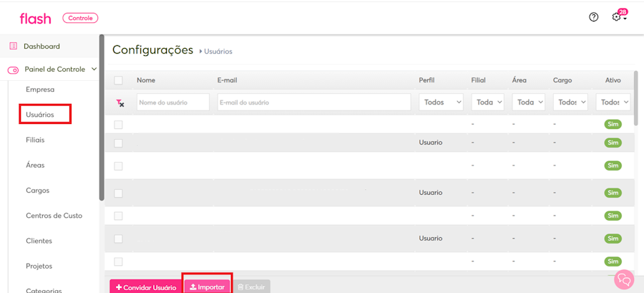Click the Painel de Controle toggle icon
This screenshot has height=293, width=644.
[13, 70]
